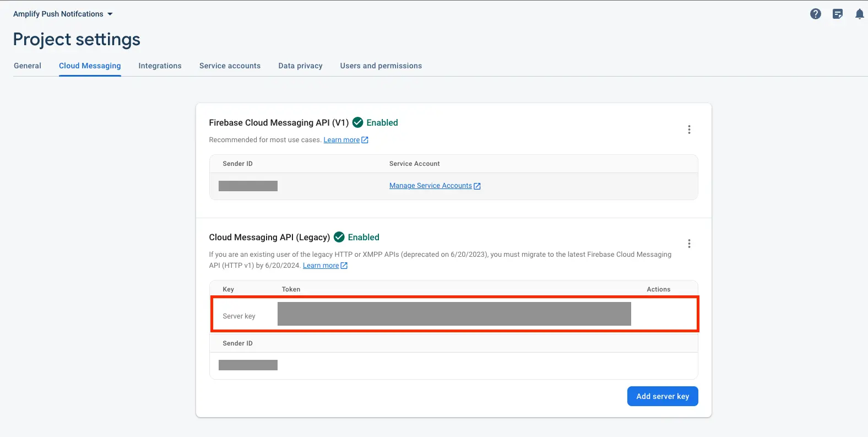Click the Sender ID header in Legacy table
This screenshot has width=868, height=437.
237,343
